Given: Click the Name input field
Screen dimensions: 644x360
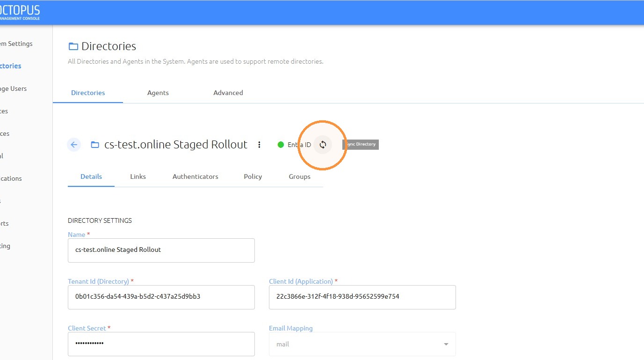Looking at the screenshot, I should tap(161, 250).
